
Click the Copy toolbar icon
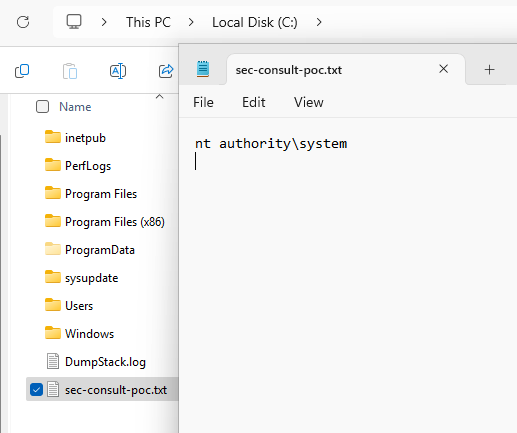tap(22, 71)
